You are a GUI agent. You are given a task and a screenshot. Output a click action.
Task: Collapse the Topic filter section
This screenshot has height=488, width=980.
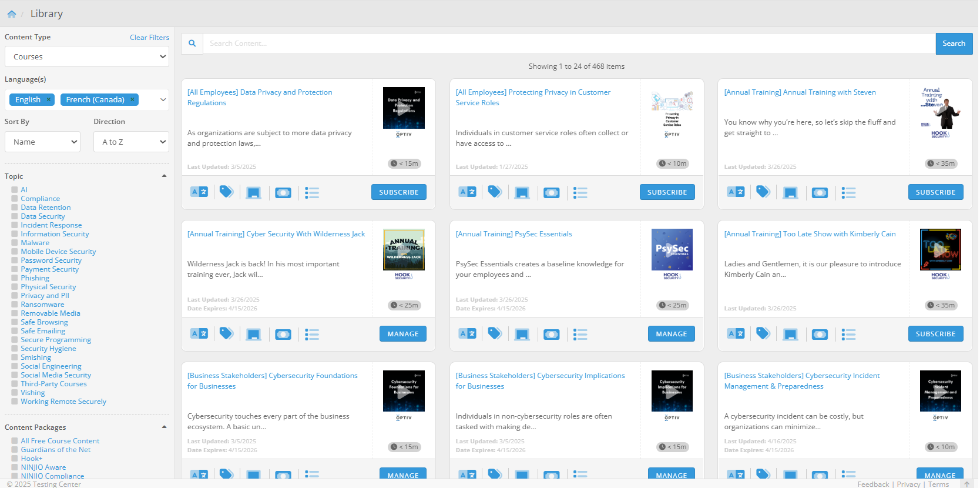coord(164,176)
